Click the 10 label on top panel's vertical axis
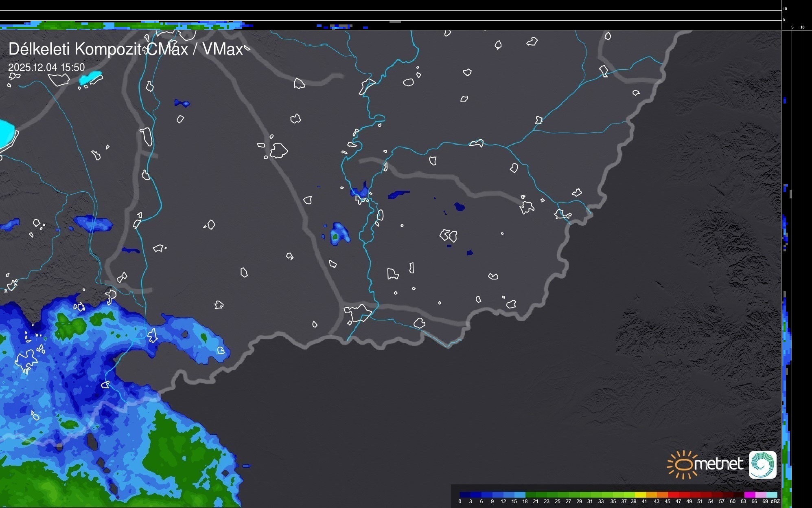Image resolution: width=812 pixels, height=508 pixels. click(785, 9)
